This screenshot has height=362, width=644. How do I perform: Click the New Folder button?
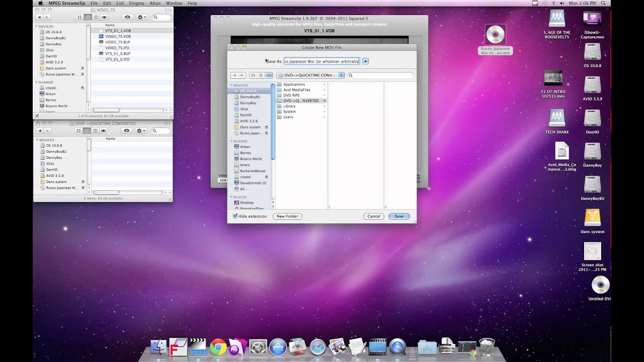coord(287,216)
